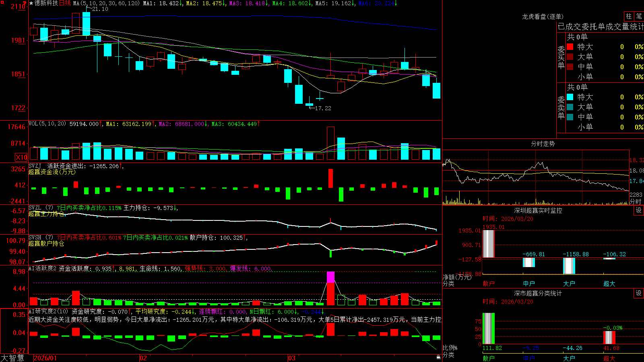644x362 pixels.
Task: Open the SVSH (7) indicator label
Action: (x=41, y=238)
